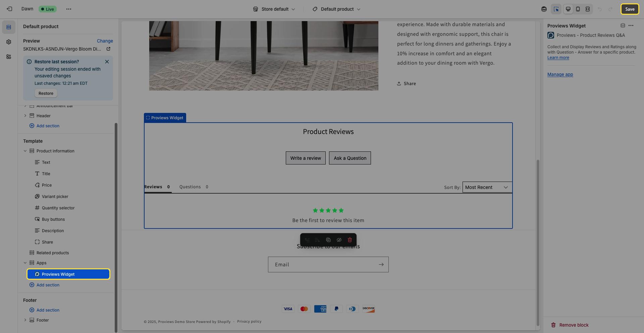The width and height of the screenshot is (644, 333).
Task: Open the Store default dropdown
Action: pos(274,9)
